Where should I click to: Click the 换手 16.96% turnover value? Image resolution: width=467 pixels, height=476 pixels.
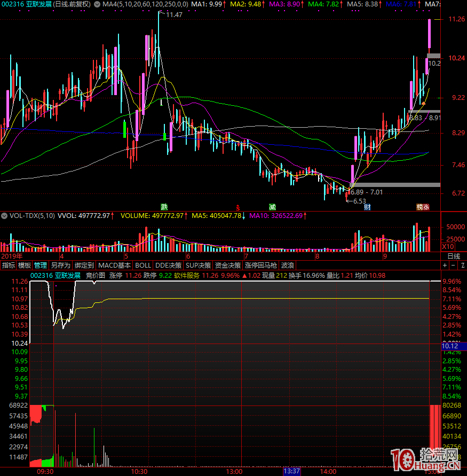306,276
